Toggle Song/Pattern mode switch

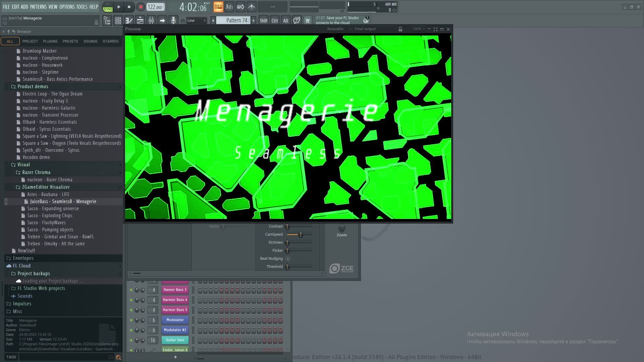click(x=108, y=7)
